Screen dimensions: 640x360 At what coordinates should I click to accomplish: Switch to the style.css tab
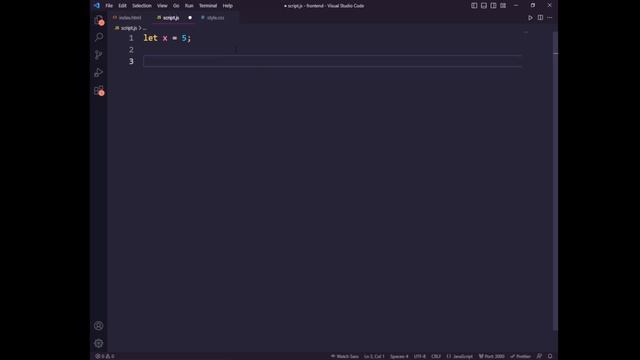(x=215, y=18)
